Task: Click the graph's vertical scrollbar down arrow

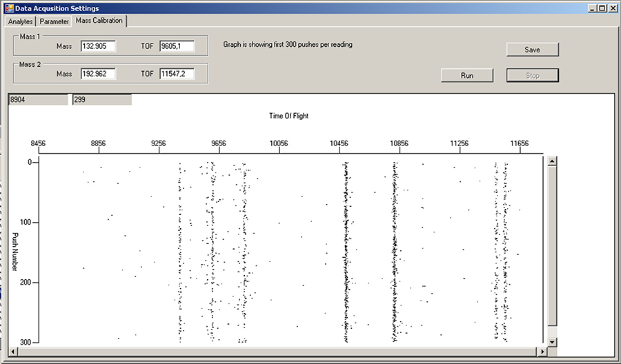Action: click(x=551, y=341)
